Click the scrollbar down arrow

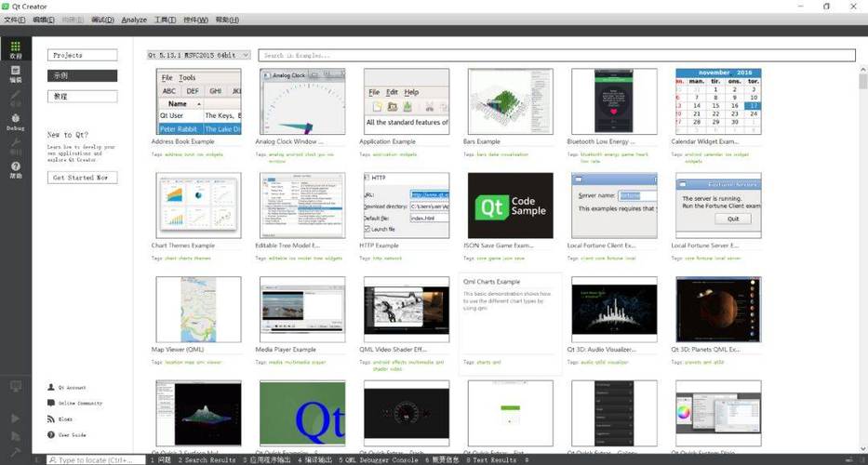[863, 449]
